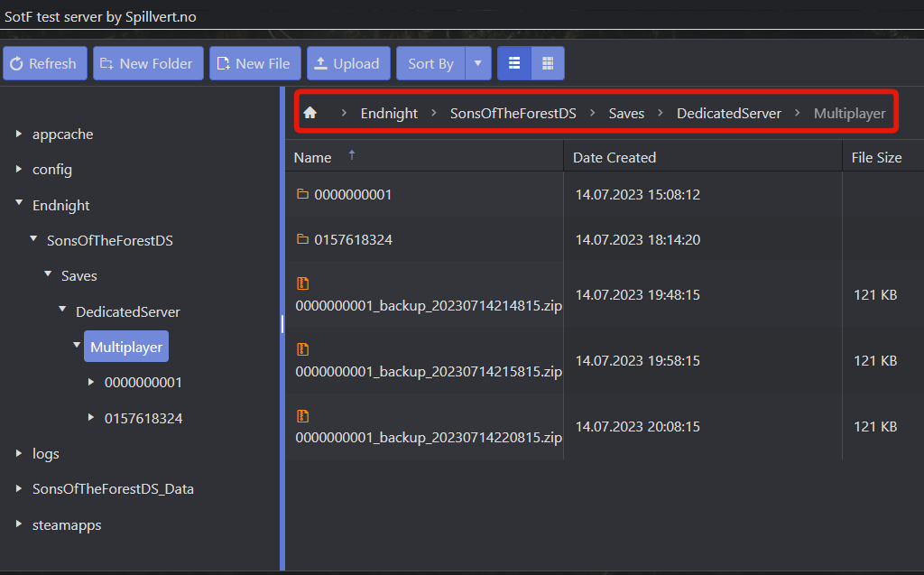Switch to list view layout
924x575 pixels.
tap(514, 63)
